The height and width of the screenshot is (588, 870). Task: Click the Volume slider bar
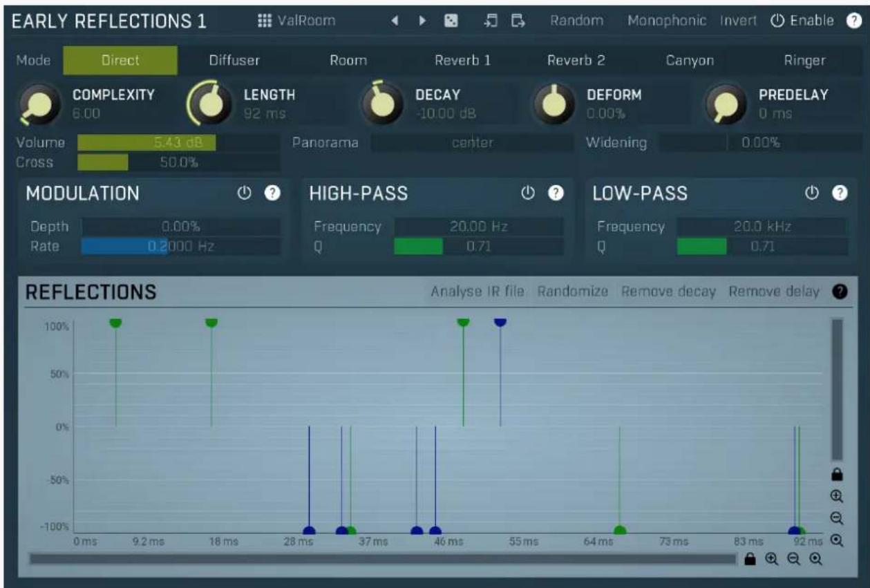(x=178, y=143)
